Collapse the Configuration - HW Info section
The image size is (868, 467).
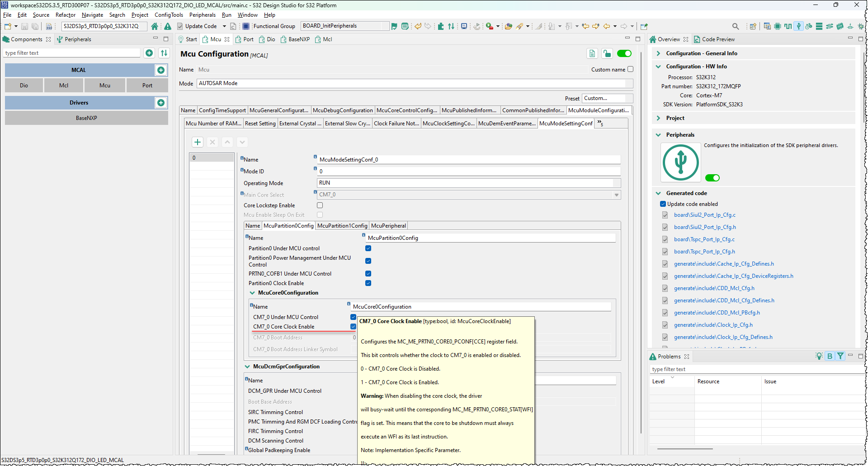[658, 66]
